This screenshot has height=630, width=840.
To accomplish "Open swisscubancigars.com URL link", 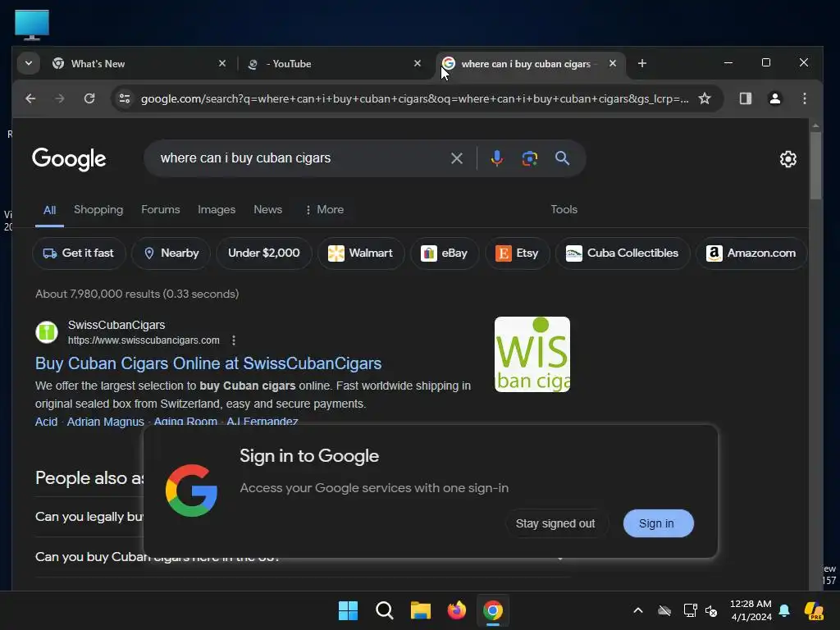I will (x=144, y=340).
